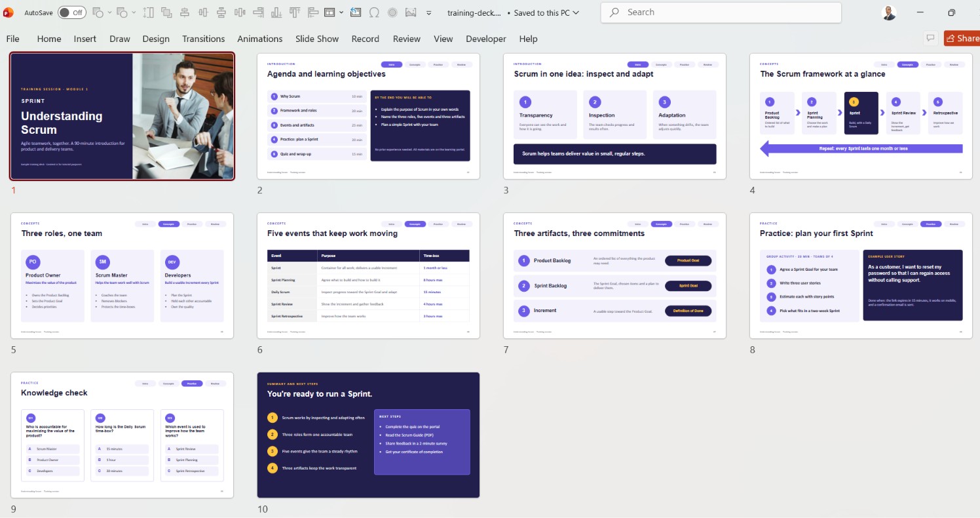Select slide 4 Scrum framework at a glance
The image size is (980, 518).
click(x=861, y=116)
